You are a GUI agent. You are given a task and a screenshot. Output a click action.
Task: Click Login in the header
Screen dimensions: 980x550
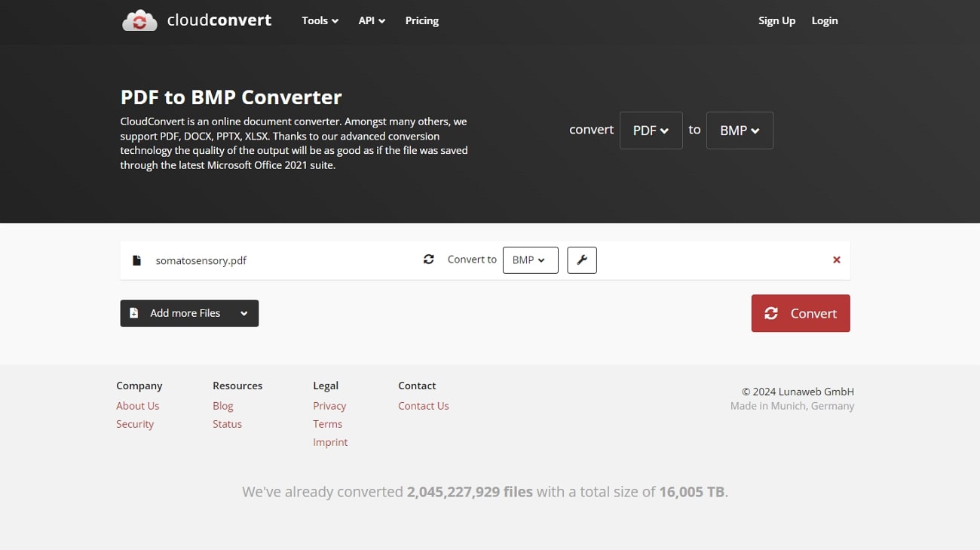[x=825, y=20]
